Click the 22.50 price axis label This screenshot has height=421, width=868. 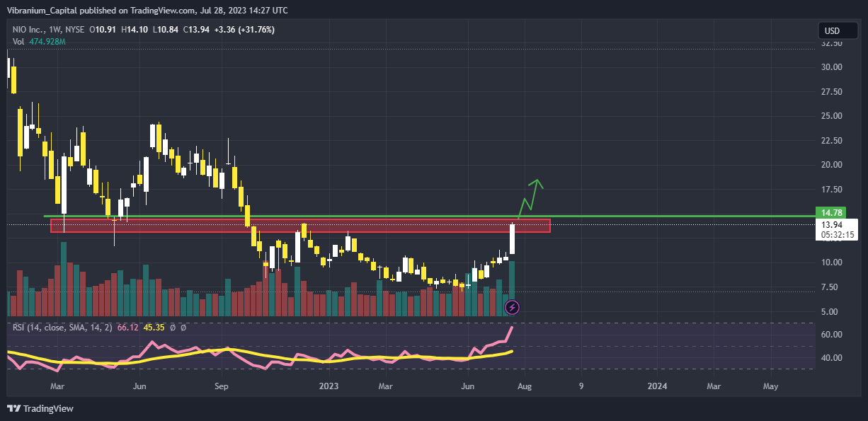point(832,141)
